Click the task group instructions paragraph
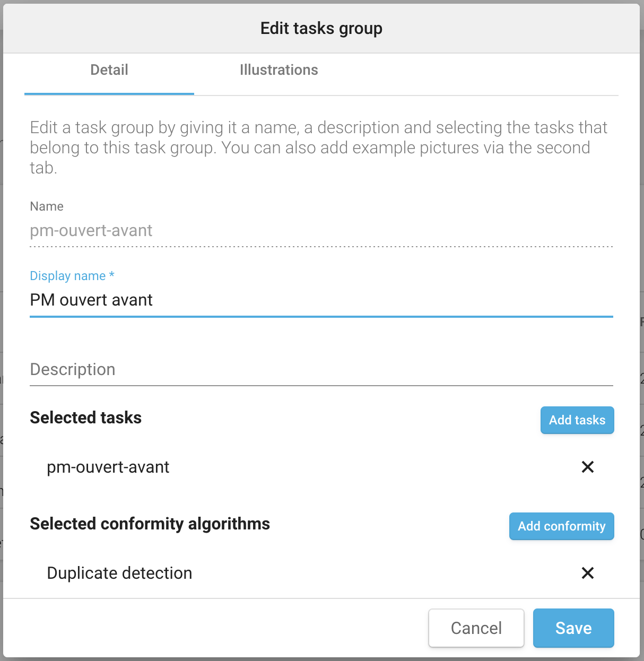 318,147
